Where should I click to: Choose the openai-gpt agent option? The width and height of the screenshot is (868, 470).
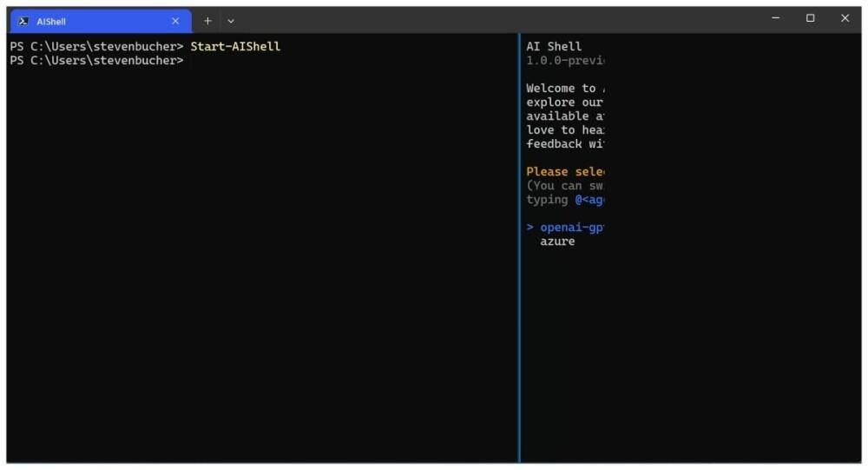pos(571,228)
